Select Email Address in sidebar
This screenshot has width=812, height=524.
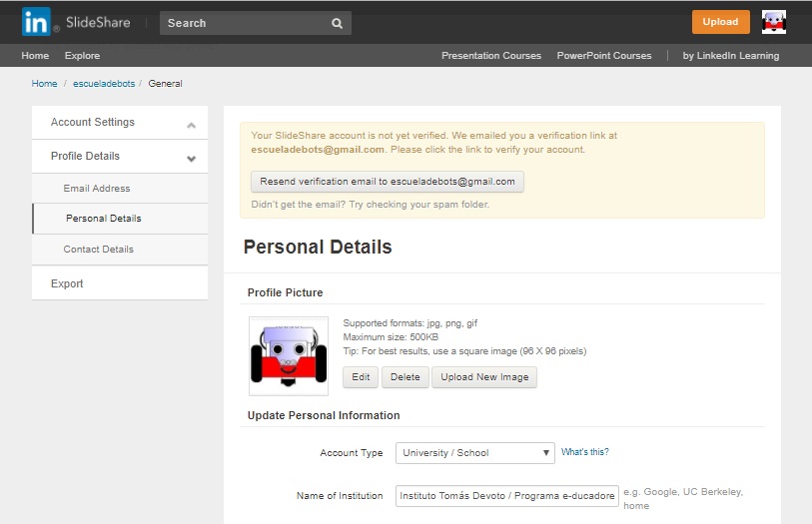(x=97, y=189)
